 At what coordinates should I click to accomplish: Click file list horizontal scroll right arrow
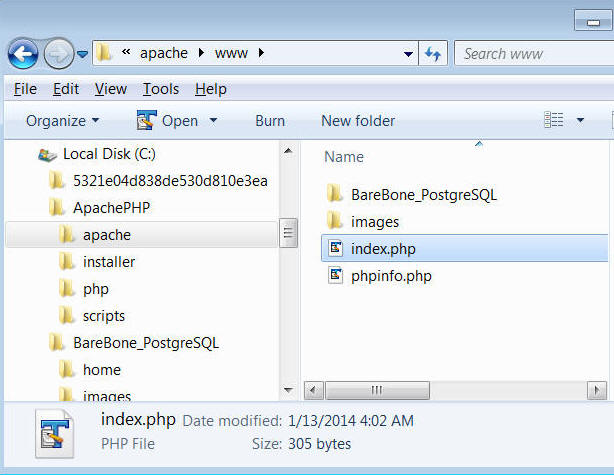597,390
